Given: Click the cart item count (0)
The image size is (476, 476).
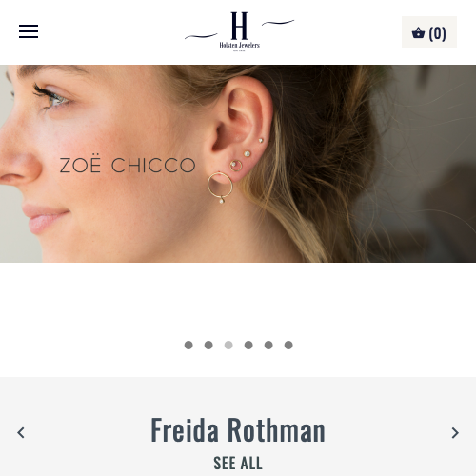Looking at the screenshot, I should point(437,33).
